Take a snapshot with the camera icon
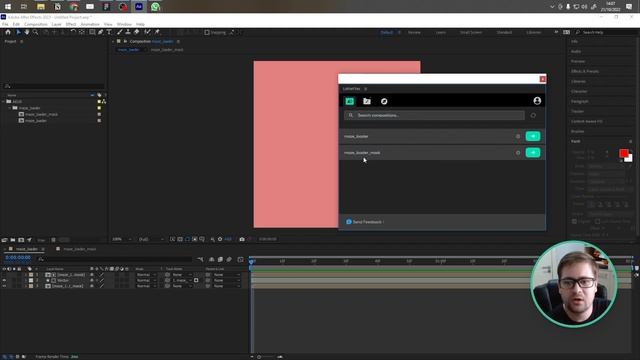 [x=242, y=239]
